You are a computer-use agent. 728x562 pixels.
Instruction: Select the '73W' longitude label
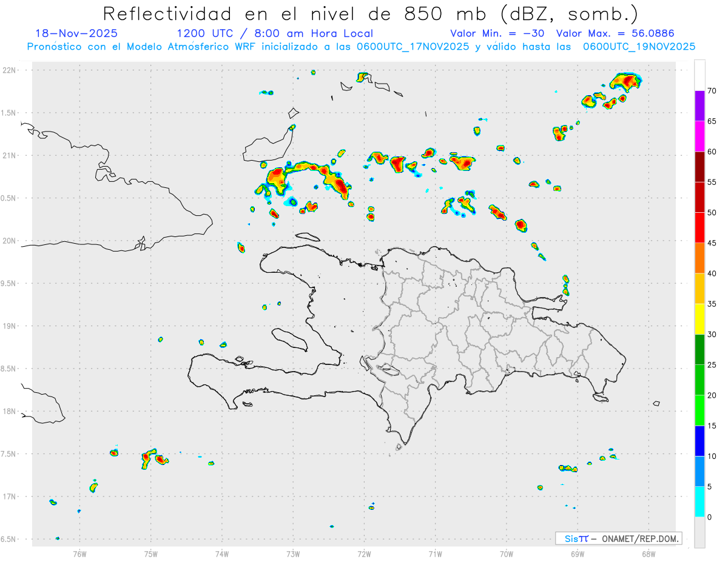click(x=293, y=553)
